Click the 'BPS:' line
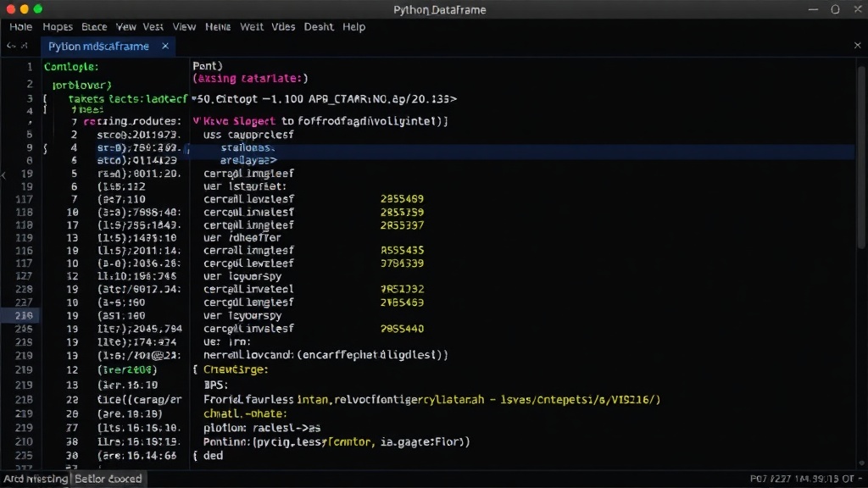868x488 pixels. 216,385
